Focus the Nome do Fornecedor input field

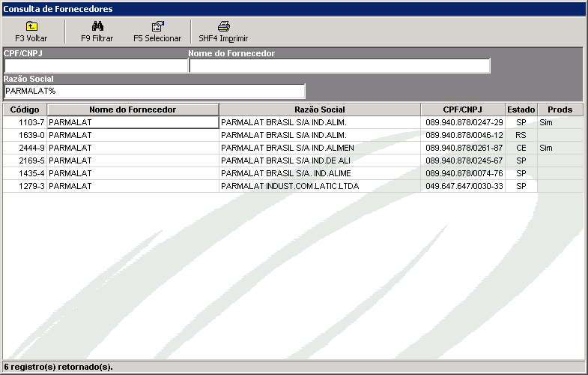[x=340, y=66]
